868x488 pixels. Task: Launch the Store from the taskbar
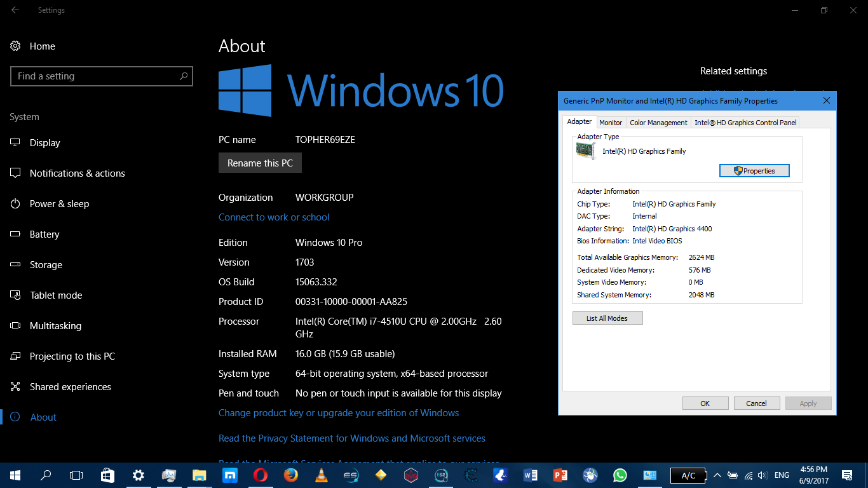pyautogui.click(x=107, y=475)
